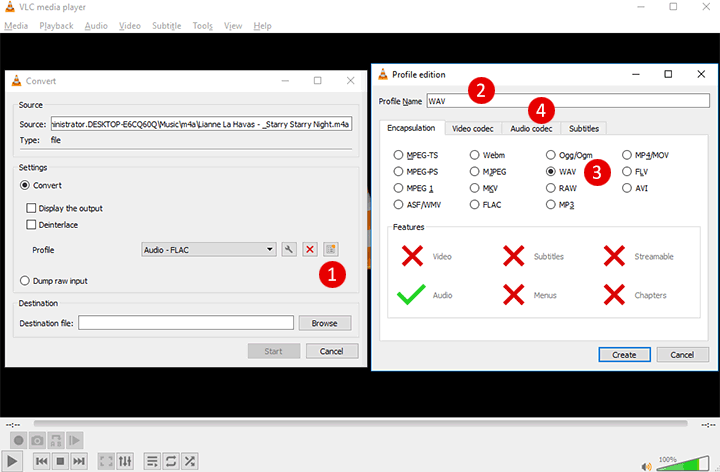Click Browse for destination file

325,323
